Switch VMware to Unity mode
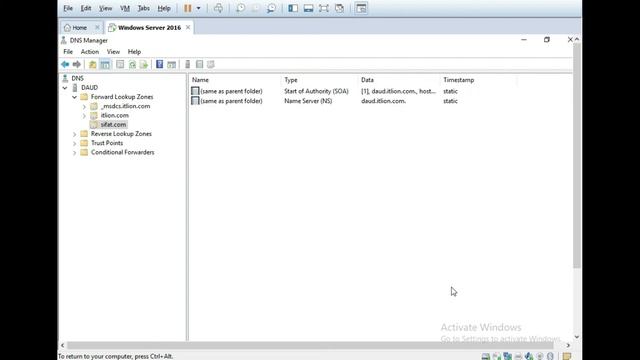This screenshot has width=640, height=360. tap(339, 8)
